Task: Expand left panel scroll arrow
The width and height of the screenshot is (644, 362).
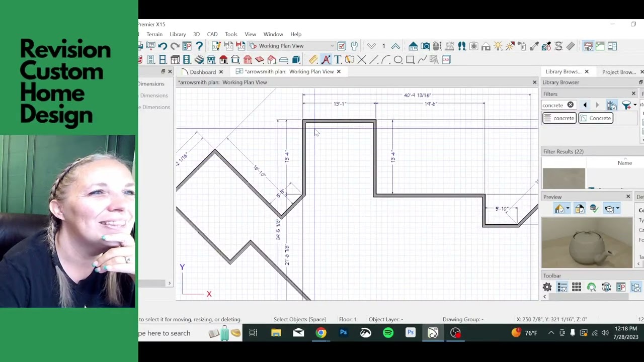Action: pyautogui.click(x=170, y=284)
